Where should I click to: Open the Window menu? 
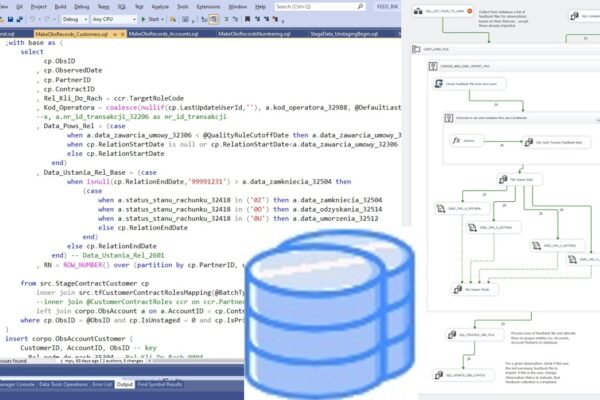coord(237,7)
